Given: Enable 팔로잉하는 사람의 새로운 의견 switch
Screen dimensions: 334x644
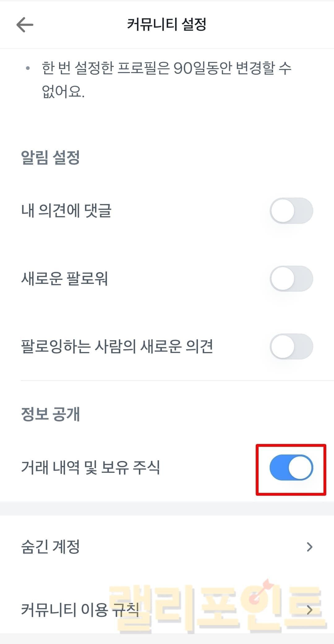Looking at the screenshot, I should [x=291, y=346].
